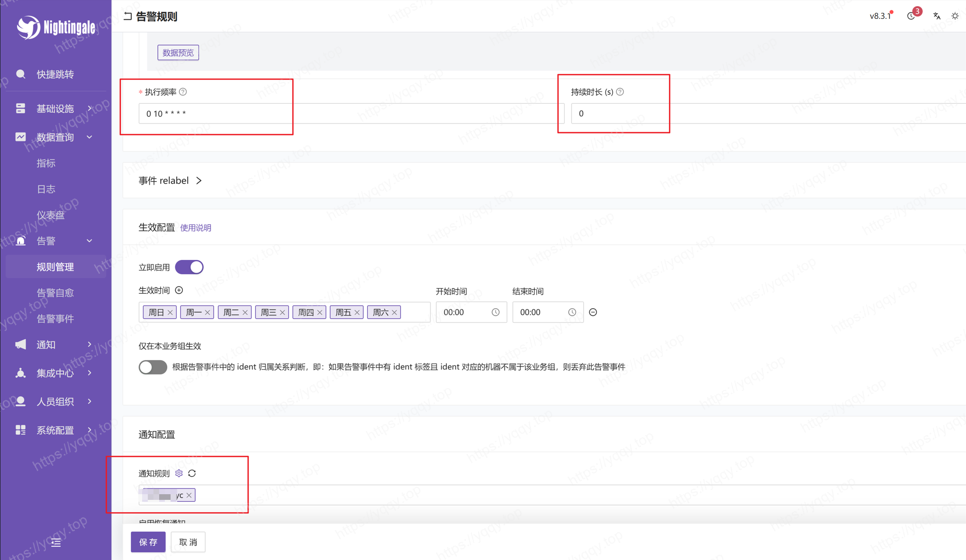Open the clock notifications icon with badge
The height and width of the screenshot is (560, 966).
[911, 16]
